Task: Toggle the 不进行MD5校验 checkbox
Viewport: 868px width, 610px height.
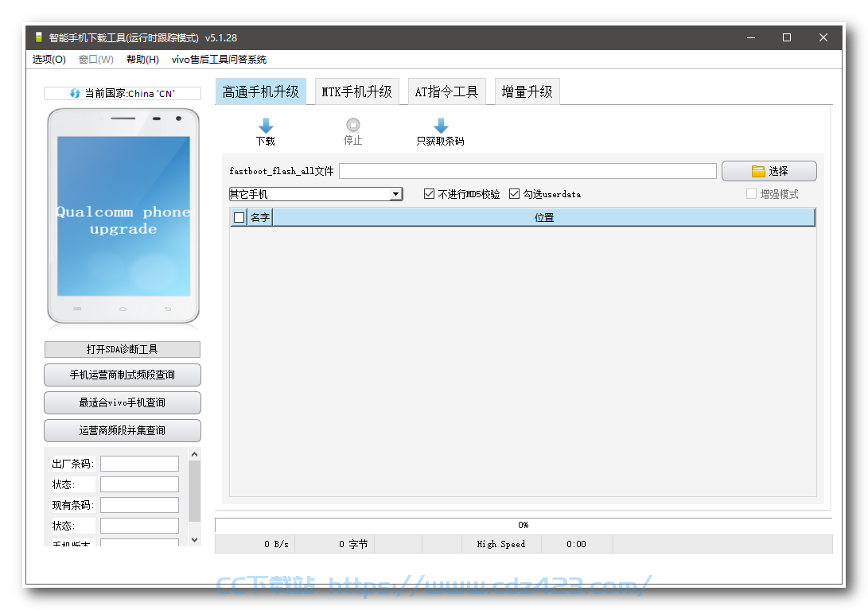Action: click(429, 194)
